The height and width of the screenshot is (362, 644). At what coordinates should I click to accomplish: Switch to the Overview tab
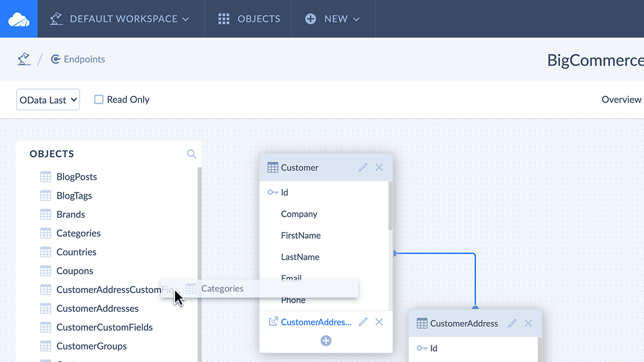(x=621, y=100)
